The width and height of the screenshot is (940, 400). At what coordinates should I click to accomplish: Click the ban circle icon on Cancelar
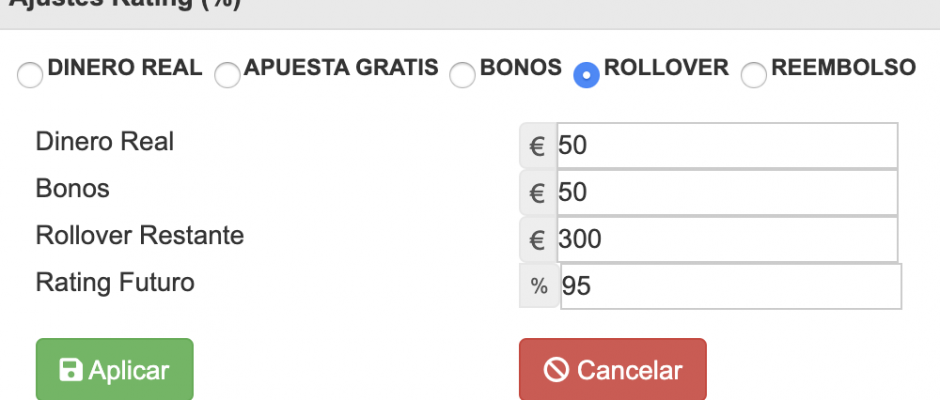(x=556, y=370)
